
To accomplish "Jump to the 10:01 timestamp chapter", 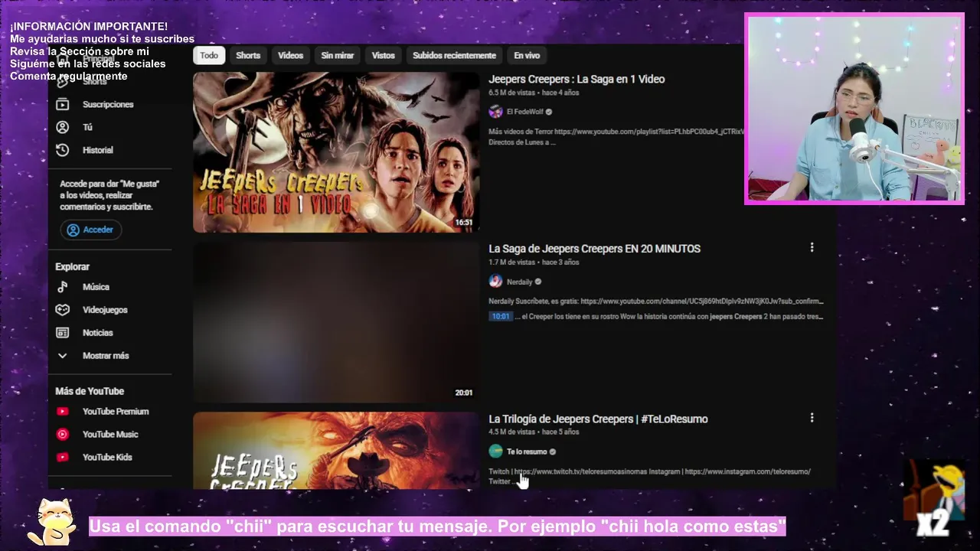I will tap(501, 316).
